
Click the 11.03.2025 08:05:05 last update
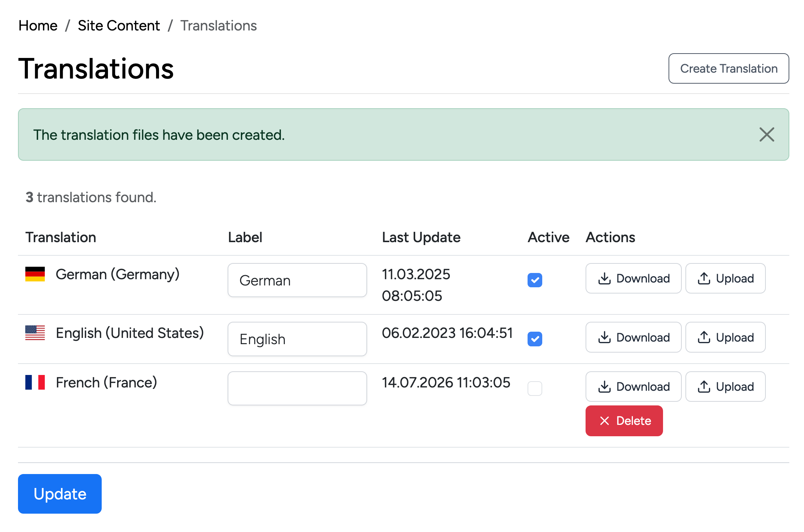click(x=416, y=285)
